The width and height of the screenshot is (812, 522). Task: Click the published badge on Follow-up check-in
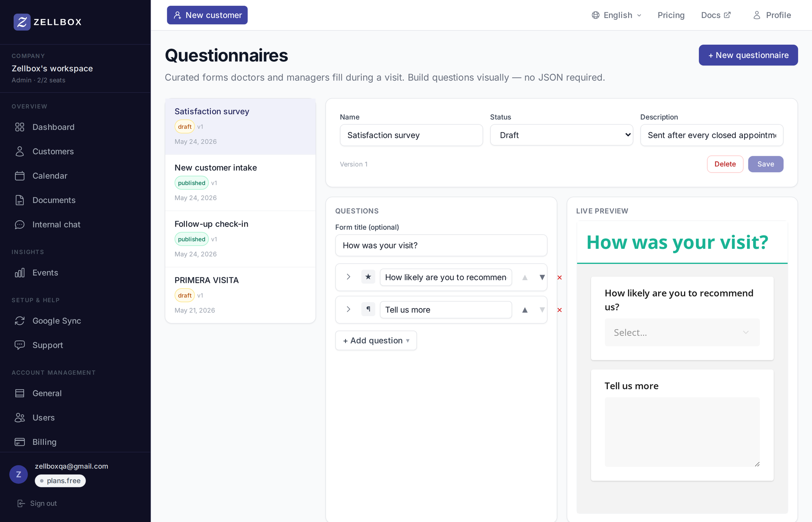click(x=192, y=239)
